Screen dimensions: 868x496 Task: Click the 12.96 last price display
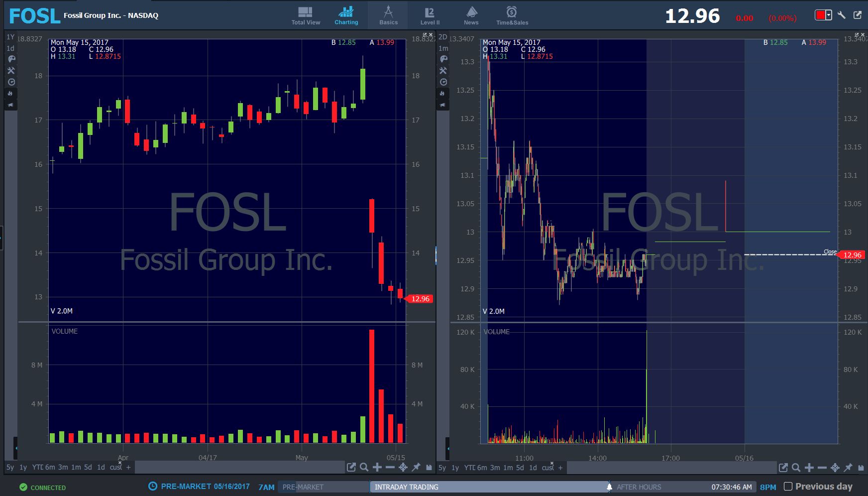(692, 16)
